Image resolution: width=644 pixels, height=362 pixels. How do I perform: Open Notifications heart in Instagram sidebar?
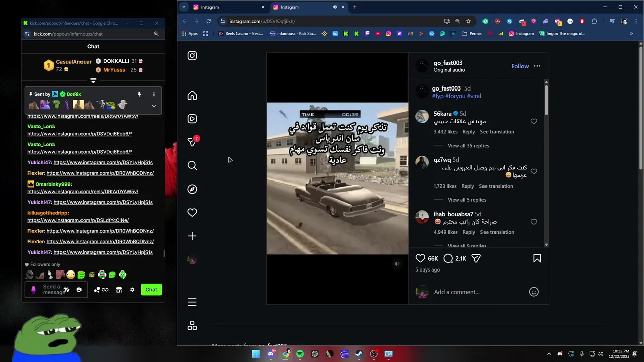point(192,213)
